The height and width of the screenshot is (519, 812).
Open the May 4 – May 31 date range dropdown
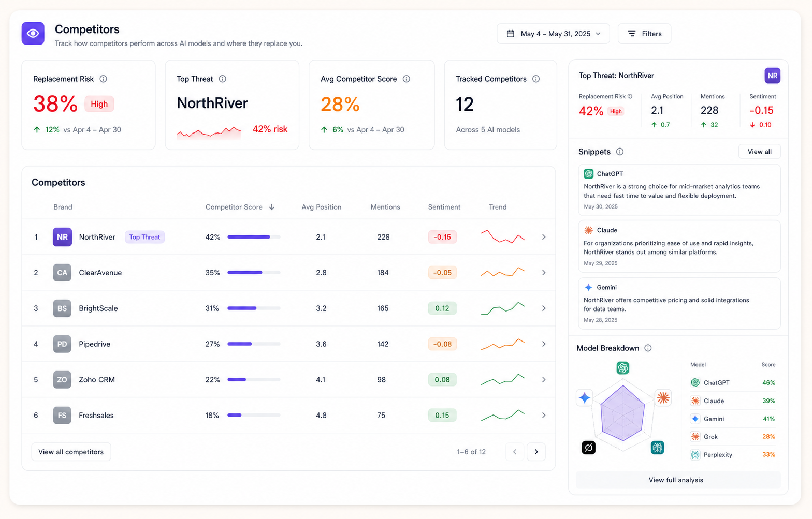pos(553,34)
